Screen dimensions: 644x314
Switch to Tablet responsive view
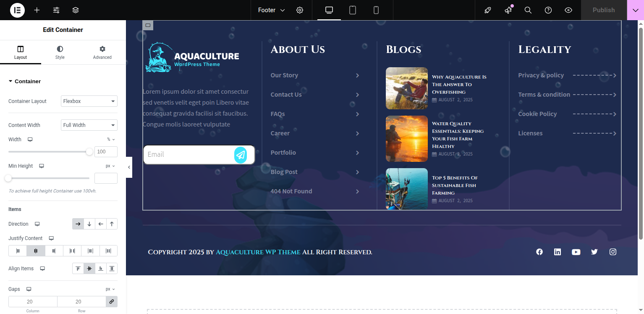click(x=353, y=10)
